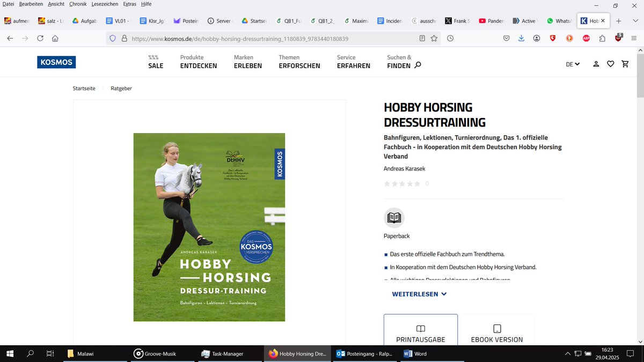Open the shopping cart icon

[x=625, y=64]
